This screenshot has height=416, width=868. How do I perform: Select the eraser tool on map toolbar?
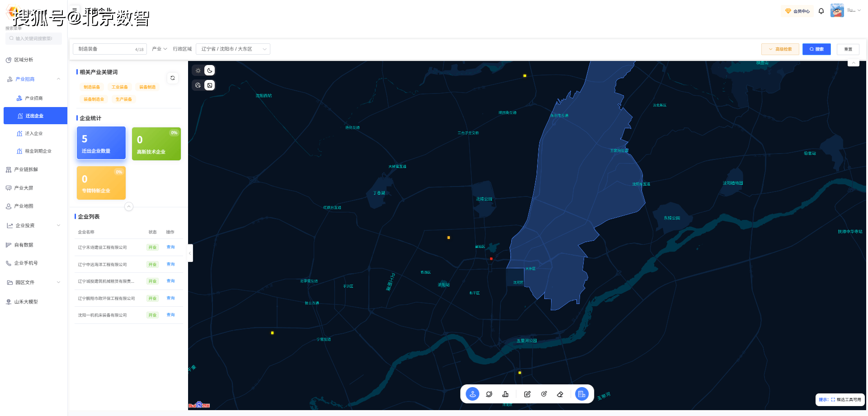(x=560, y=394)
